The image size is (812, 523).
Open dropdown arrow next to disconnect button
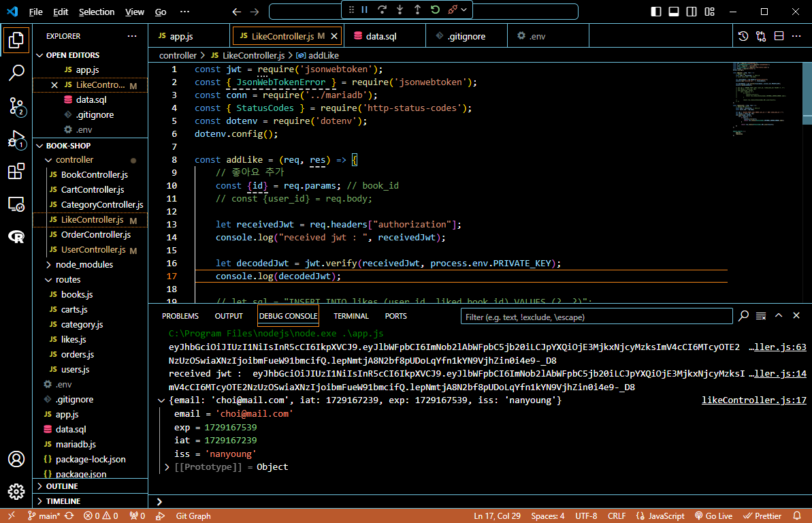(464, 10)
